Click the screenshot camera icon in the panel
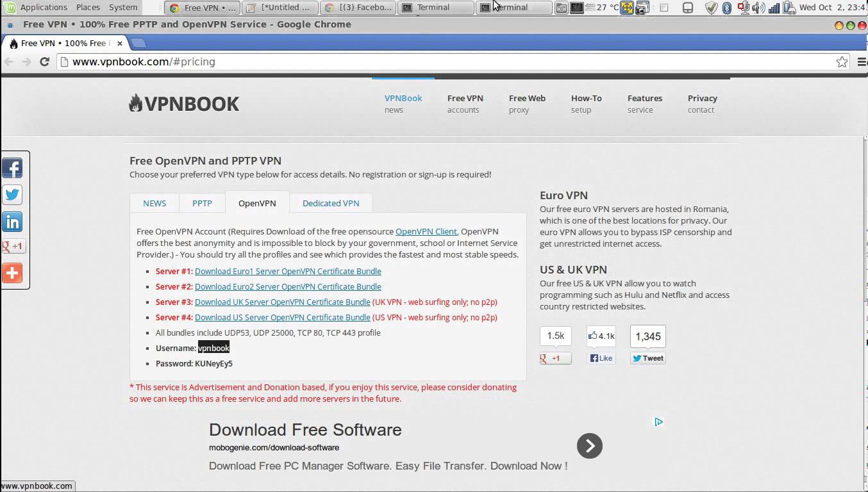This screenshot has width=868, height=492. (642, 8)
